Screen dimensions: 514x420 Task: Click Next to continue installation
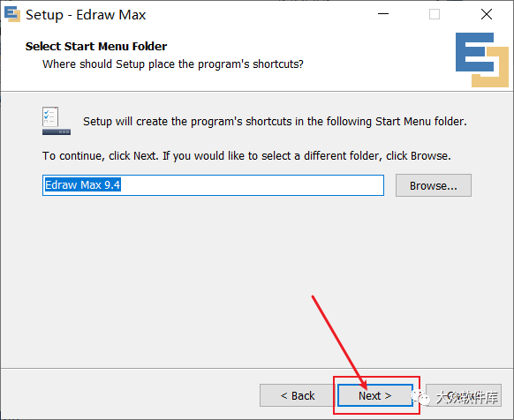coord(375,395)
